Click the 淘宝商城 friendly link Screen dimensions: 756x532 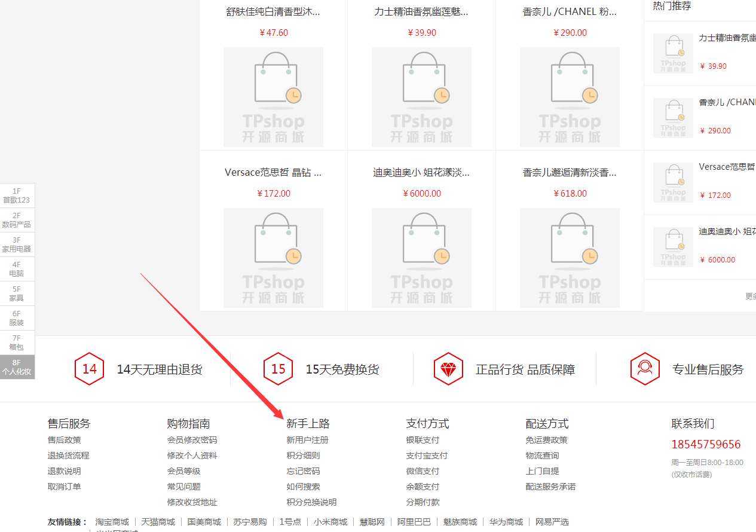(x=112, y=521)
